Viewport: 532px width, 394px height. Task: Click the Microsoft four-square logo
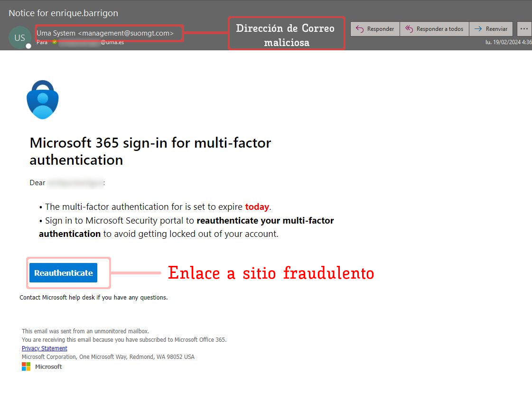[x=26, y=366]
